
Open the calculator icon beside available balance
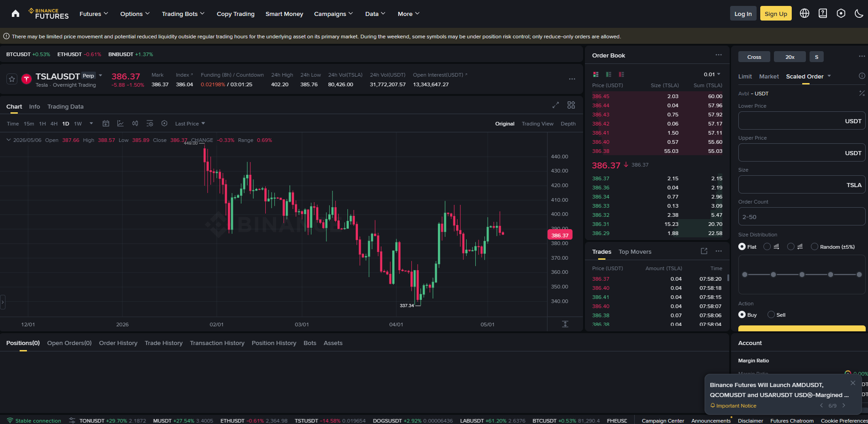click(x=862, y=93)
